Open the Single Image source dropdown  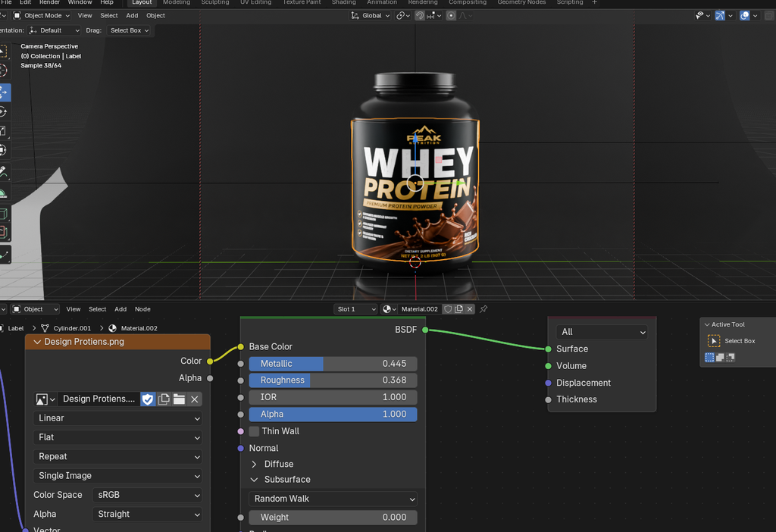point(117,476)
